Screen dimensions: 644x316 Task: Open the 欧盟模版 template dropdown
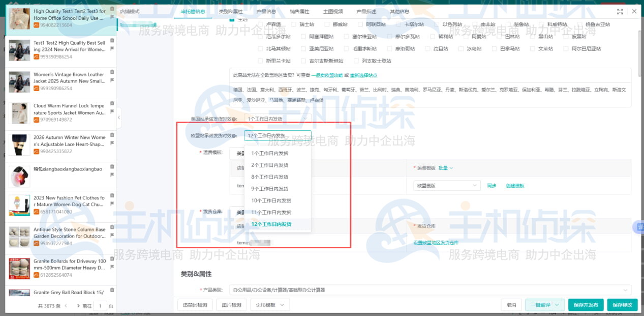(446, 185)
